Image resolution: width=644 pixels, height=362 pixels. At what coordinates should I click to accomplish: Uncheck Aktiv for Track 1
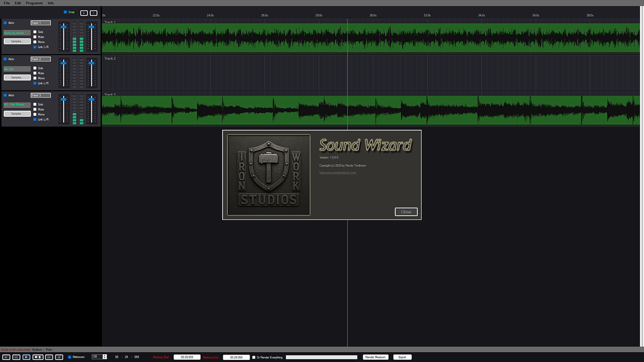click(x=5, y=23)
